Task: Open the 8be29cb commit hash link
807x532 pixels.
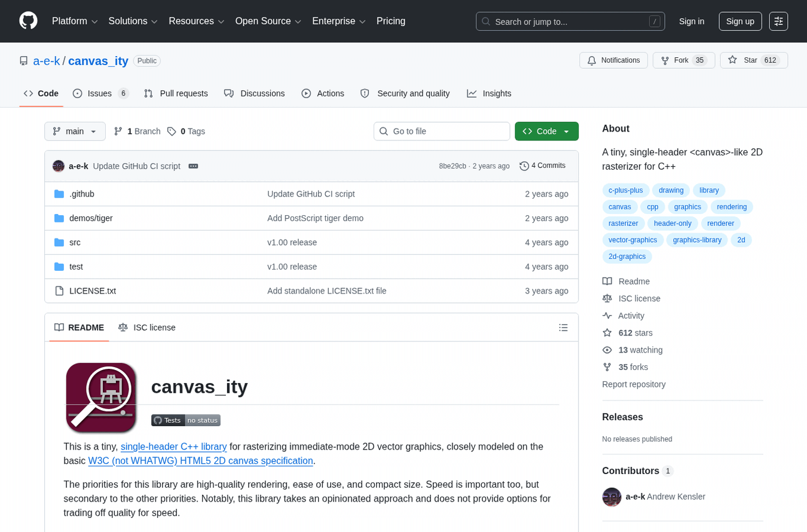Action: click(453, 166)
